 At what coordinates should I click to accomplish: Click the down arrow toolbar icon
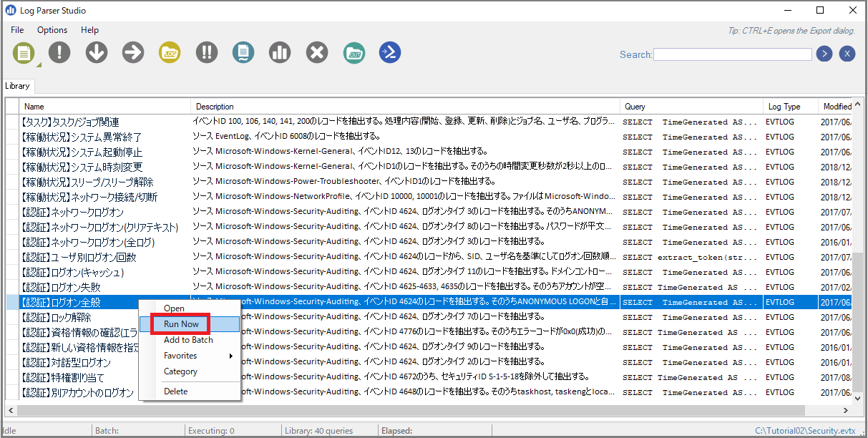pyautogui.click(x=97, y=53)
